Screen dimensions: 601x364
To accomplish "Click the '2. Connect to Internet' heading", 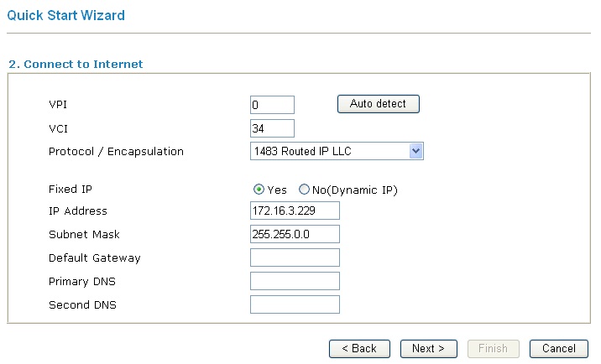I will pos(76,64).
